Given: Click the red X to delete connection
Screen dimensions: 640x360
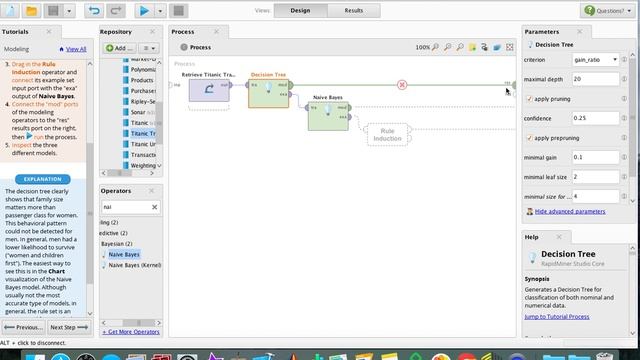Looking at the screenshot, I should 402,85.
